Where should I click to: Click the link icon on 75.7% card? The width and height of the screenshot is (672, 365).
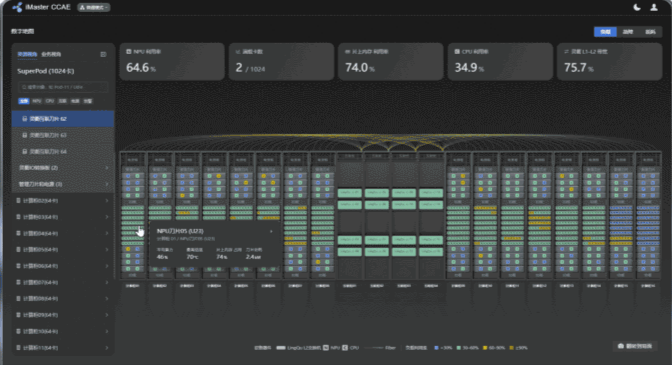pyautogui.click(x=566, y=51)
